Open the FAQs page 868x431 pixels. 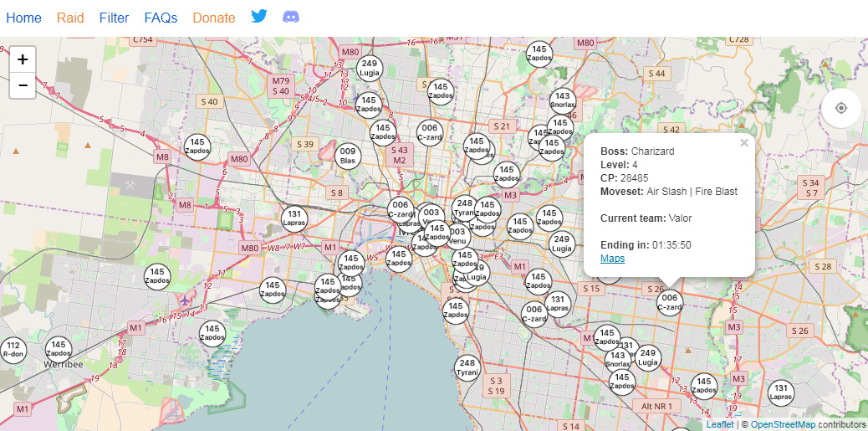click(x=161, y=18)
